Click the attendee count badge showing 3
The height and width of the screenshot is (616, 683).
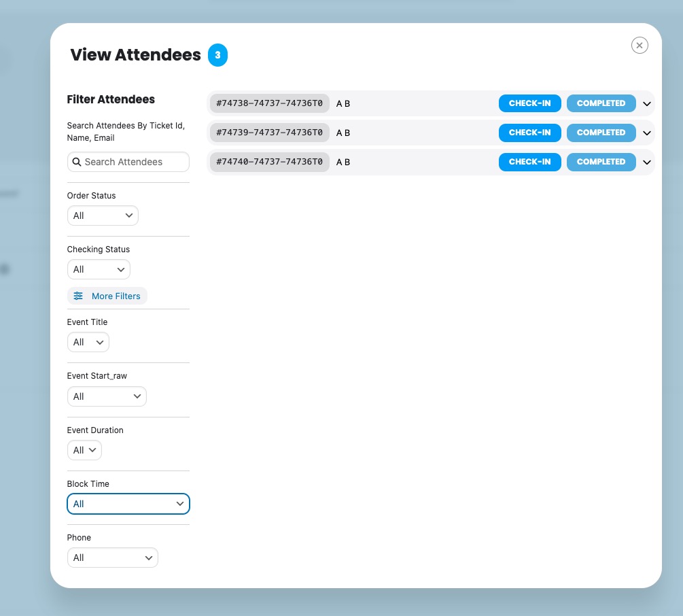click(217, 55)
